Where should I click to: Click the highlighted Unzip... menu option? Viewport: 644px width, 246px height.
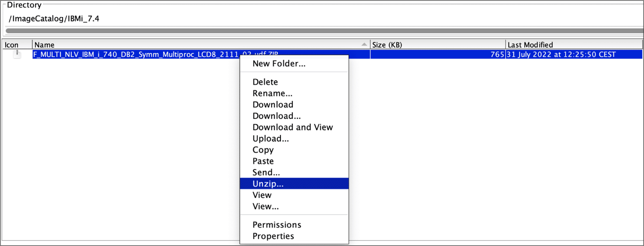[268, 184]
